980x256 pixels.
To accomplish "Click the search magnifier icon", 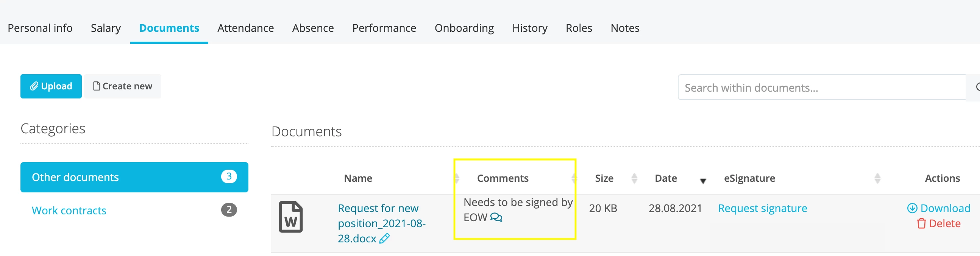I will 977,87.
